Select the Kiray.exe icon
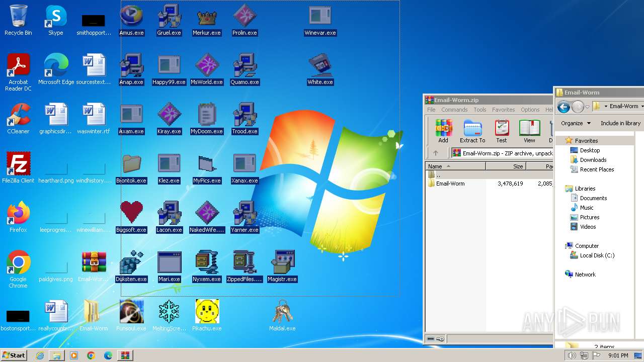 169,119
